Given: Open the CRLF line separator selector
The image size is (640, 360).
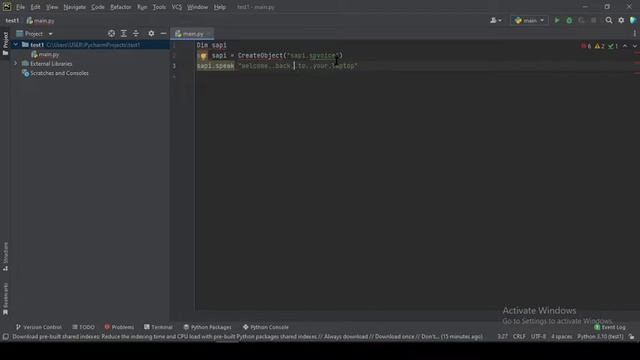Looking at the screenshot, I should tap(519, 337).
